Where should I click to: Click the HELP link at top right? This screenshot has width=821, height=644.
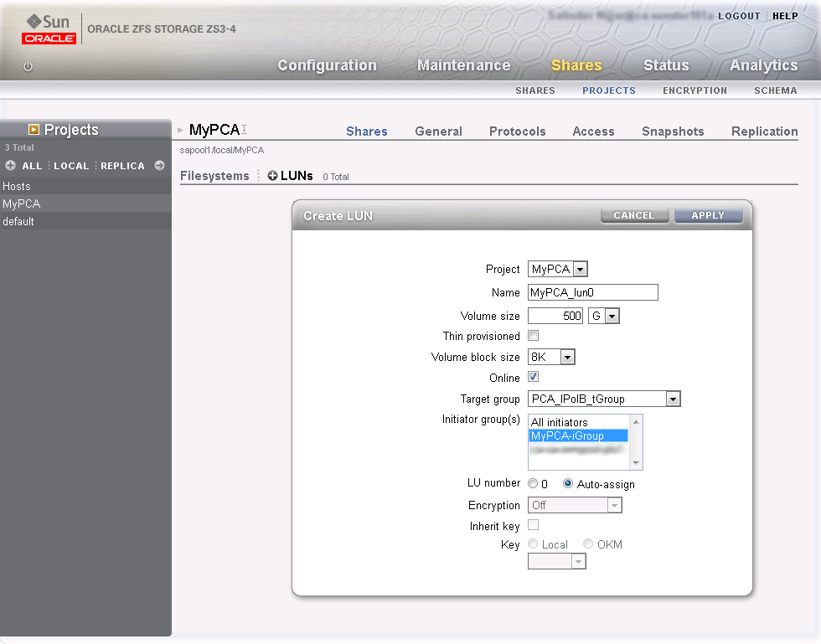[x=785, y=15]
